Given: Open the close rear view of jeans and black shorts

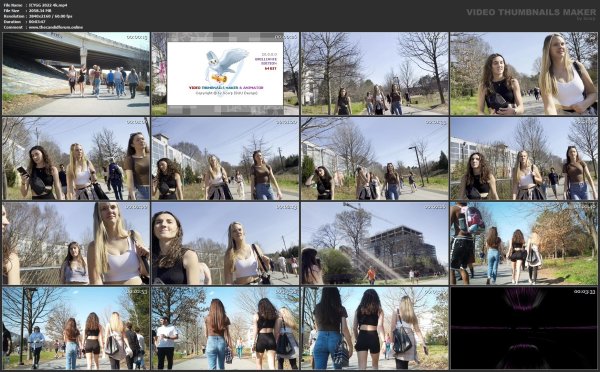Looking at the screenshot, I should click(375, 328).
